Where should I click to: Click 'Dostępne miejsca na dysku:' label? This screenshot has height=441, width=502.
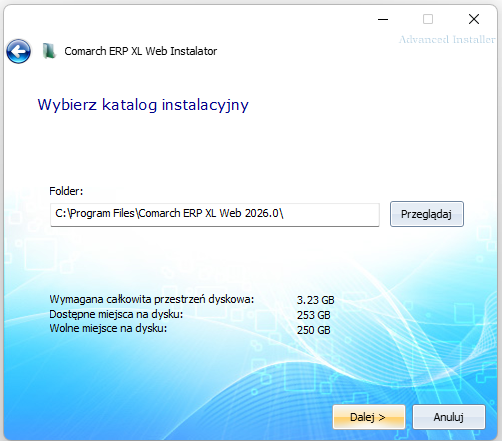[x=116, y=314]
